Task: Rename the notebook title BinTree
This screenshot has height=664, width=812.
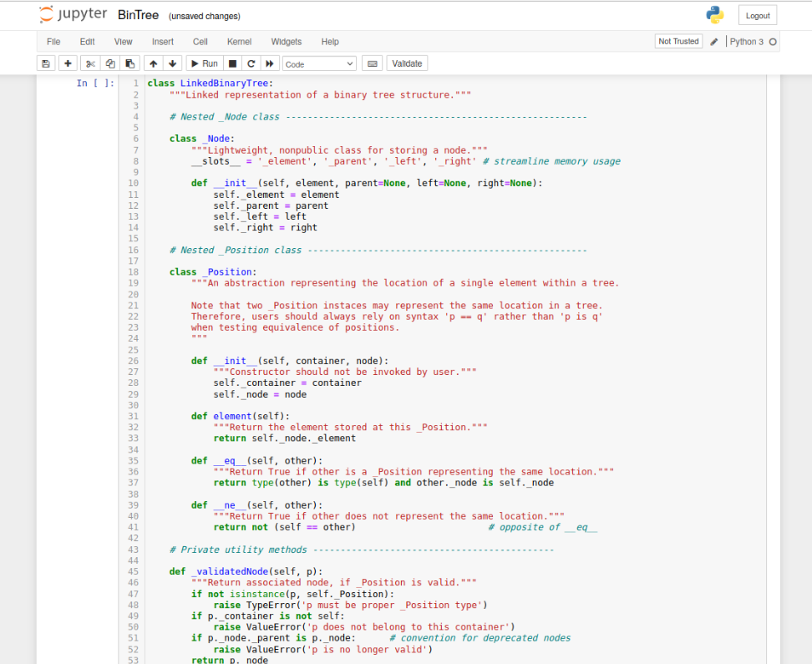Action: (x=137, y=14)
